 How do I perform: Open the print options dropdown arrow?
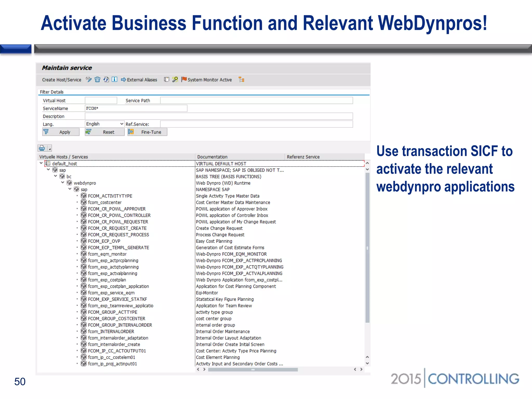click(50, 148)
